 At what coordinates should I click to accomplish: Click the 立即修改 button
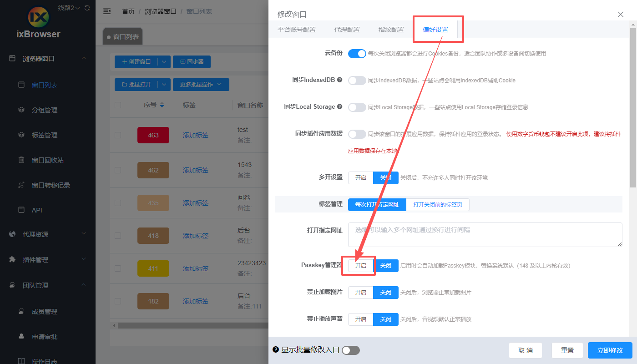(x=610, y=350)
